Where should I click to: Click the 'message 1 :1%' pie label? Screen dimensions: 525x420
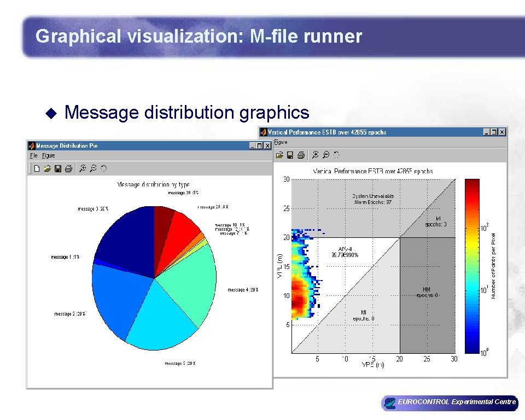pyautogui.click(x=65, y=257)
